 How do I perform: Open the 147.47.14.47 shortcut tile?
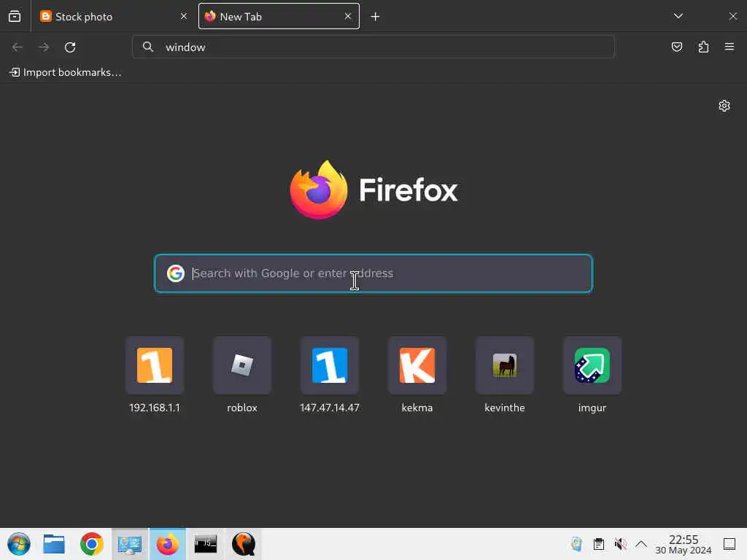click(x=330, y=365)
